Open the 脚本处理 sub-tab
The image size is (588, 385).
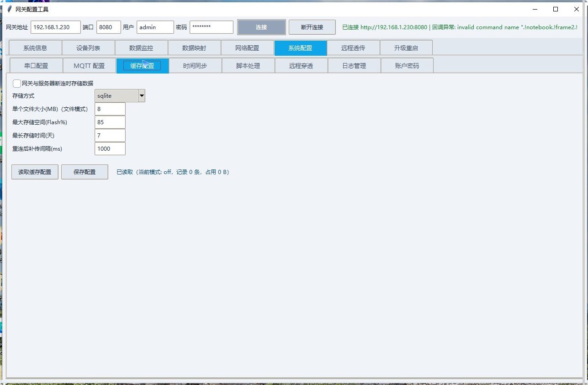pyautogui.click(x=248, y=66)
